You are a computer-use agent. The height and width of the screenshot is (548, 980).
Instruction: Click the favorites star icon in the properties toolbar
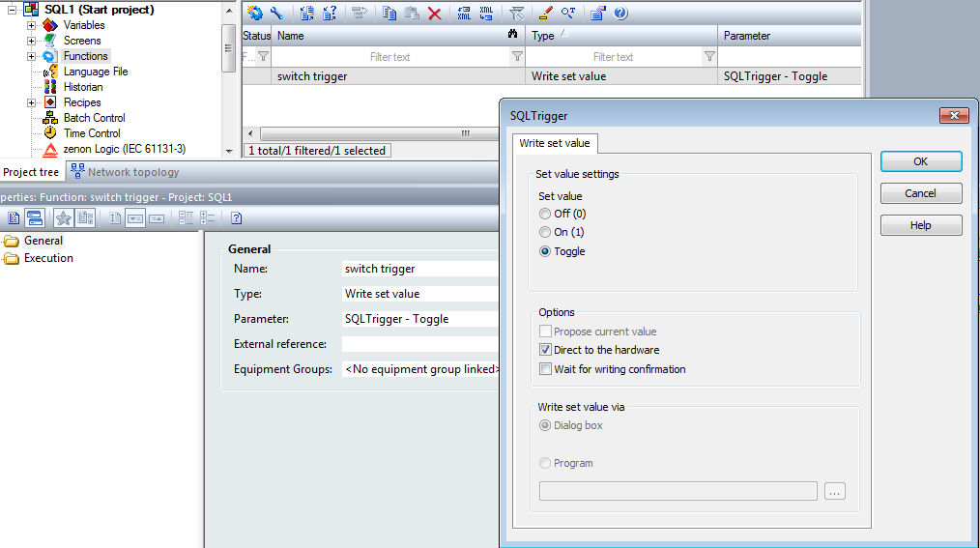(65, 217)
